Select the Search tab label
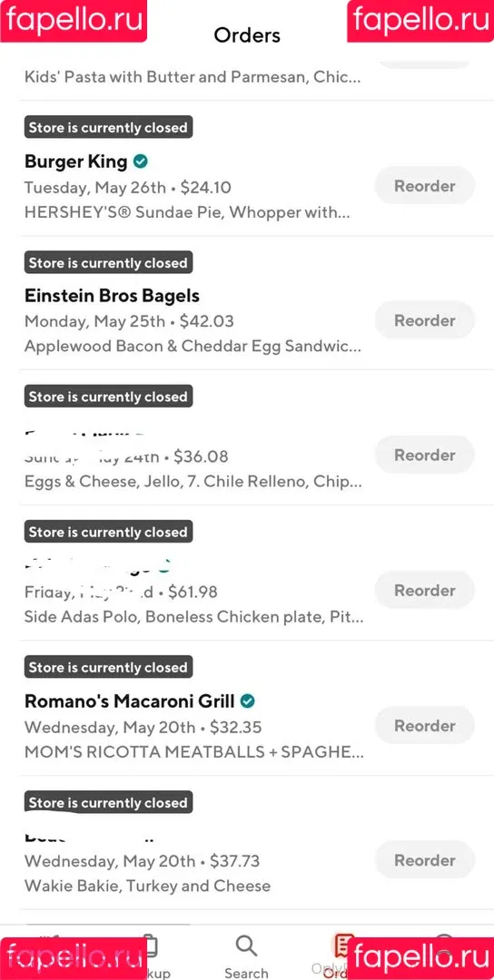 pos(246,973)
